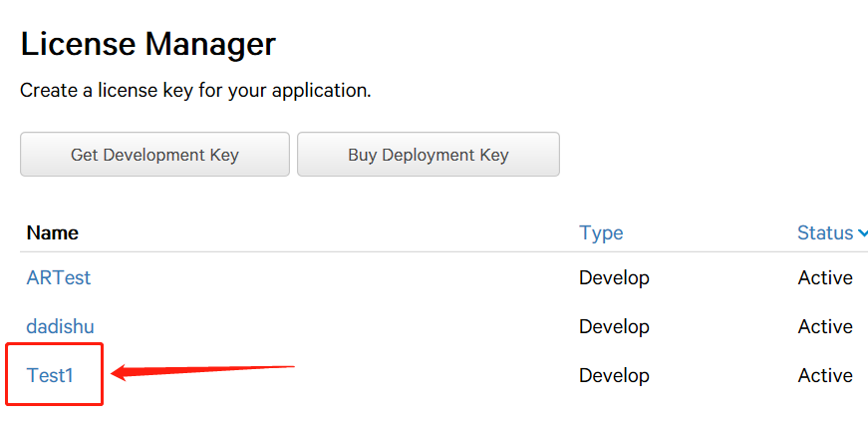
Task: Open the dadishu license entry
Action: click(61, 326)
